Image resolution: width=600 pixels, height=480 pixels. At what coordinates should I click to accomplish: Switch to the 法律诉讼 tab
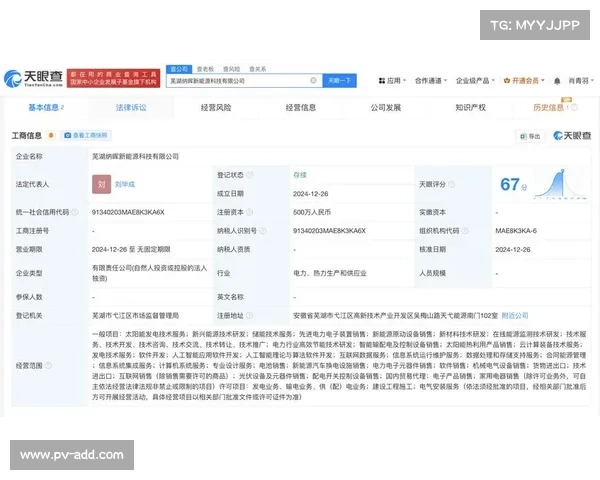131,108
